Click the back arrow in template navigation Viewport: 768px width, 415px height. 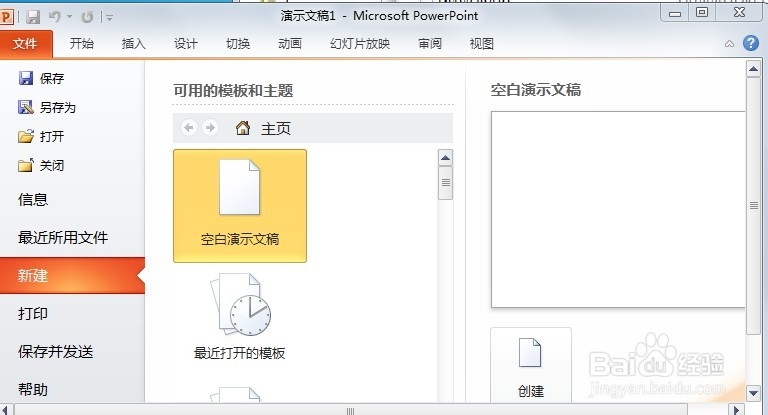(189, 128)
